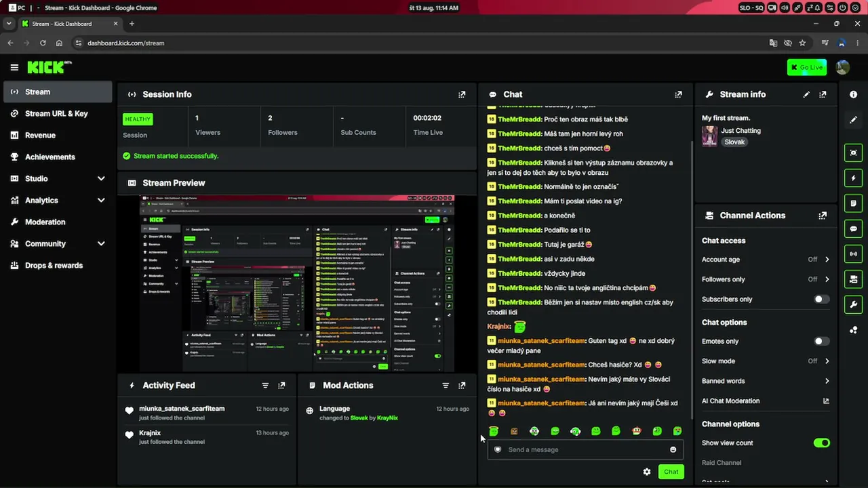868x488 pixels.
Task: Open Drops & rewards
Action: [x=58, y=265]
